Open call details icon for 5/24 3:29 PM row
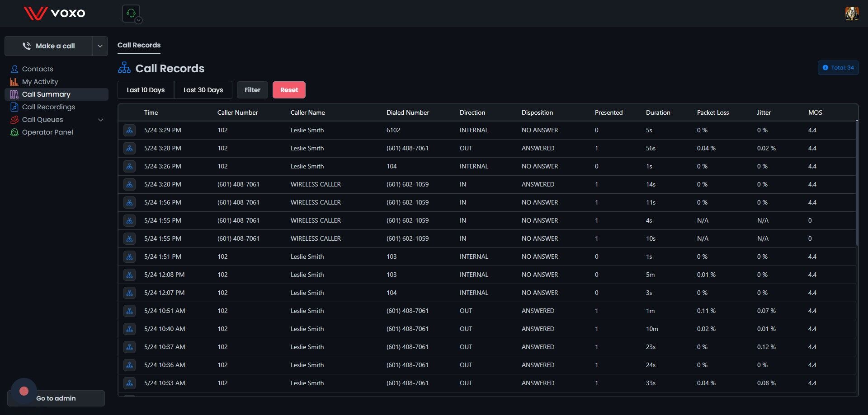 click(x=129, y=131)
